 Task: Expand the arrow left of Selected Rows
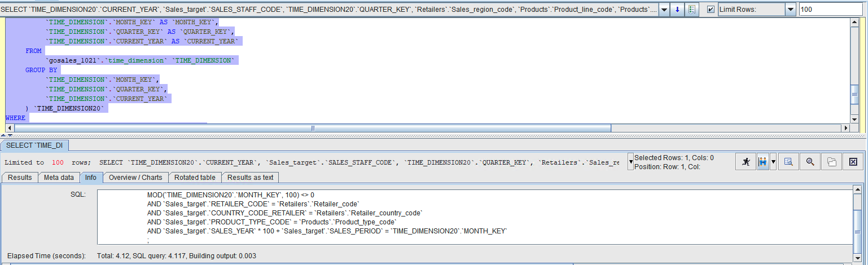[x=630, y=162]
